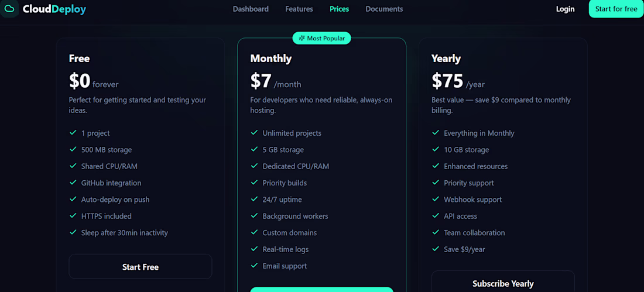Click the checkmark next to Unlimited projects
This screenshot has height=292, width=644.
point(254,133)
